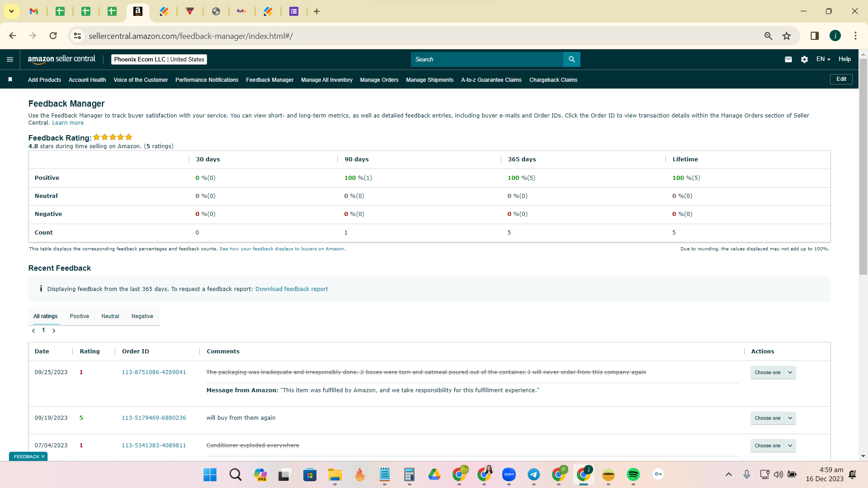Click the Learn more link
This screenshot has height=488, width=868.
(x=68, y=123)
